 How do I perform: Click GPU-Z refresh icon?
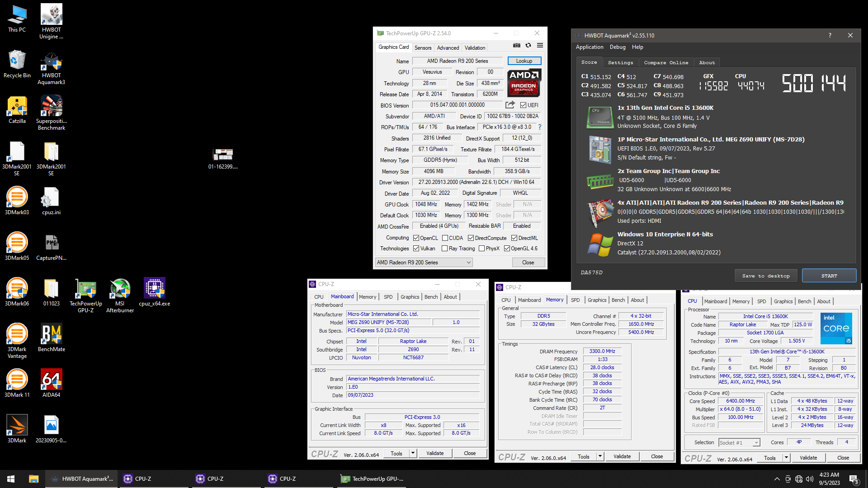pyautogui.click(x=528, y=45)
